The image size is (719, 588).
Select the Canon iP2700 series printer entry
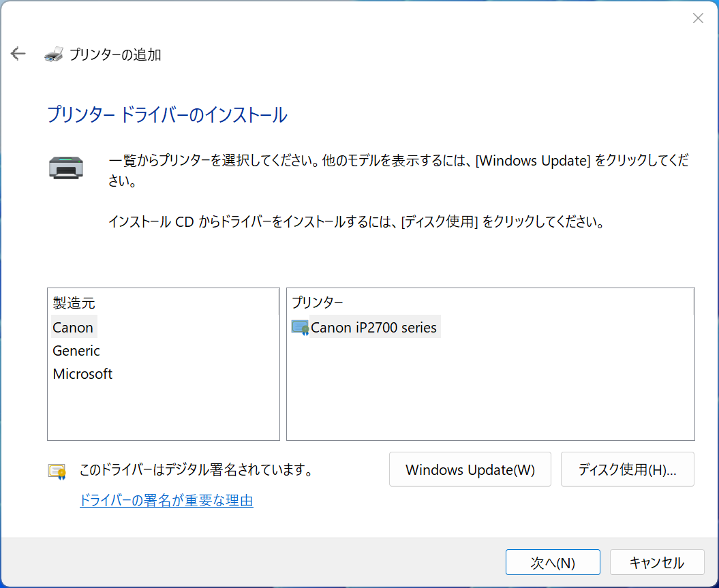[x=373, y=327]
